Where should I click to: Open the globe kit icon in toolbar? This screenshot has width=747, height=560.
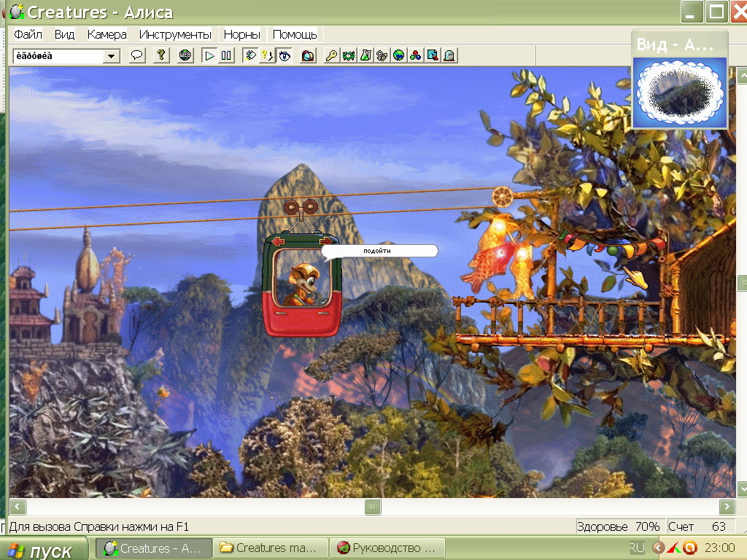[x=399, y=55]
